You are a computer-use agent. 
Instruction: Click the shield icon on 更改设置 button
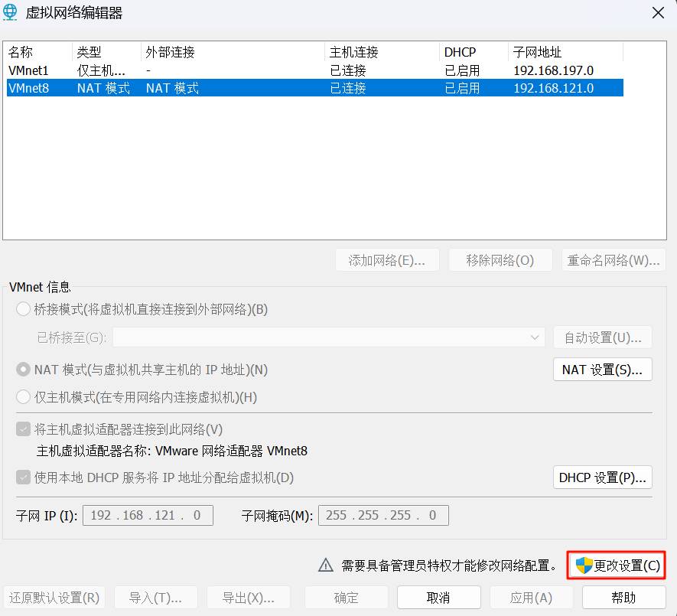[584, 565]
